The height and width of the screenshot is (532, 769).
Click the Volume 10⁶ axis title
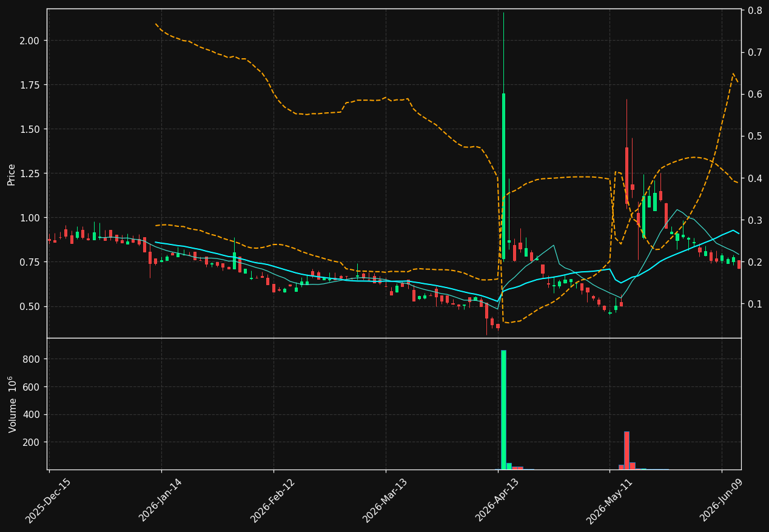[12, 404]
